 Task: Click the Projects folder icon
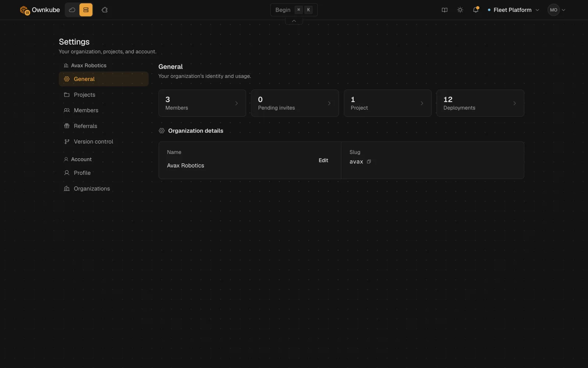point(67,95)
